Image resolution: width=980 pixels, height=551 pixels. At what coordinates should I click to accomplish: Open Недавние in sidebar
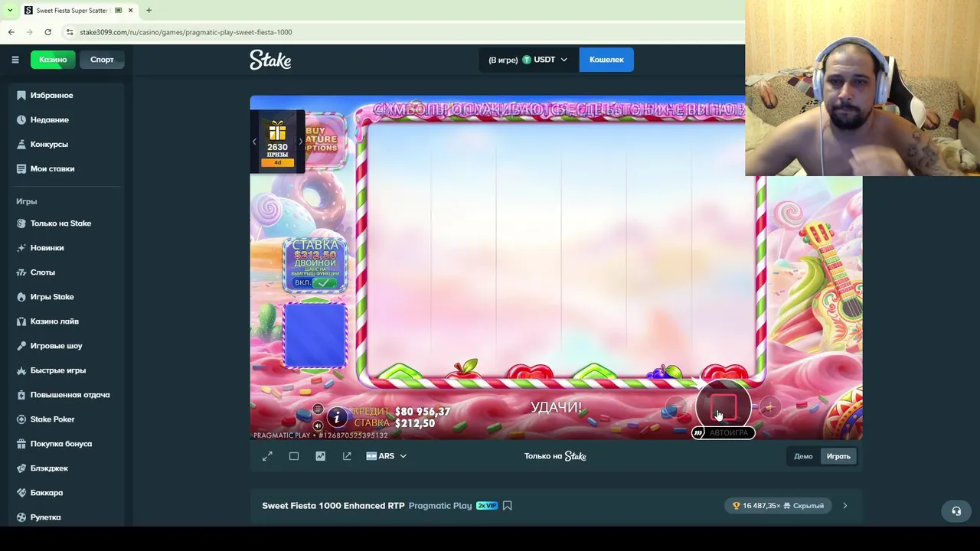pyautogui.click(x=67, y=119)
